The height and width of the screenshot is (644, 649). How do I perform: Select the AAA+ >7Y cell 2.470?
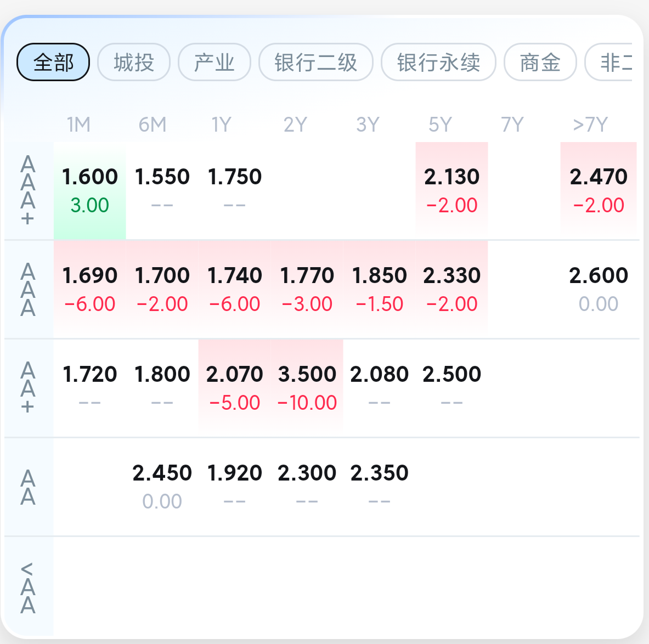click(599, 190)
